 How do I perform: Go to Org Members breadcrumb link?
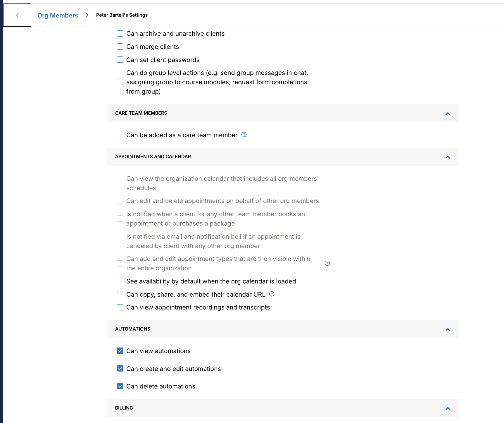58,15
